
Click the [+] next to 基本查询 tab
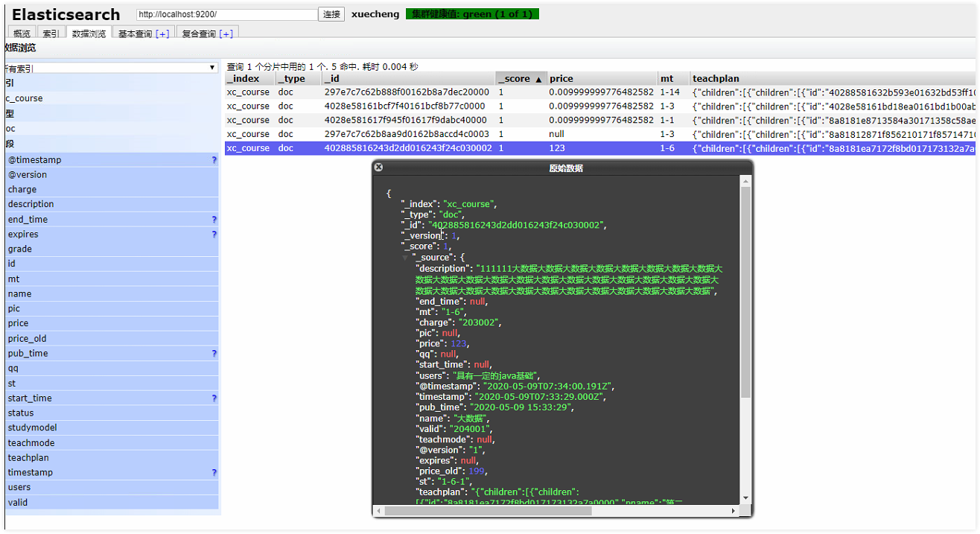pyautogui.click(x=162, y=34)
